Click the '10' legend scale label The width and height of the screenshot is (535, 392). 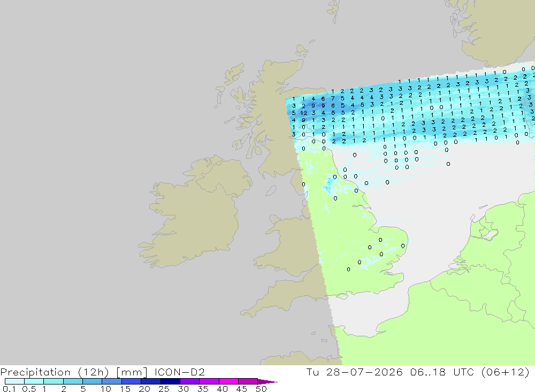click(106, 389)
